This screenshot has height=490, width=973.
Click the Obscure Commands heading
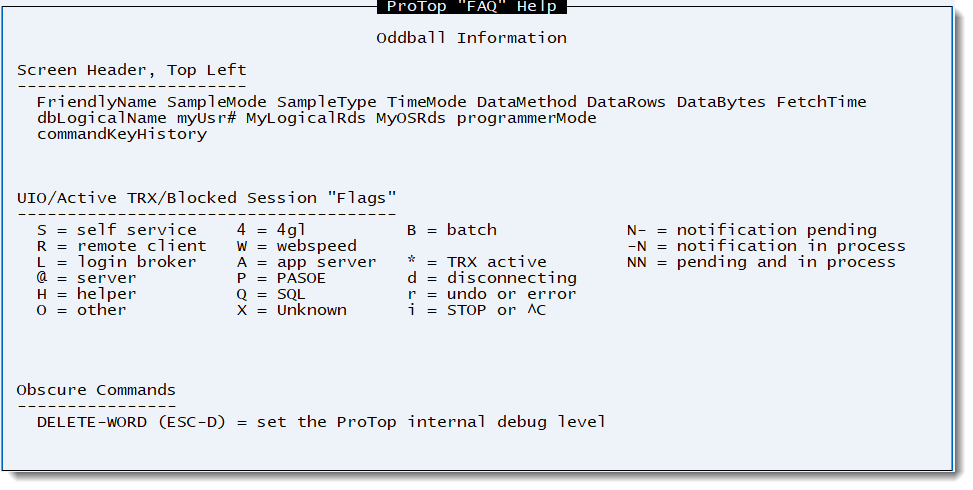96,390
